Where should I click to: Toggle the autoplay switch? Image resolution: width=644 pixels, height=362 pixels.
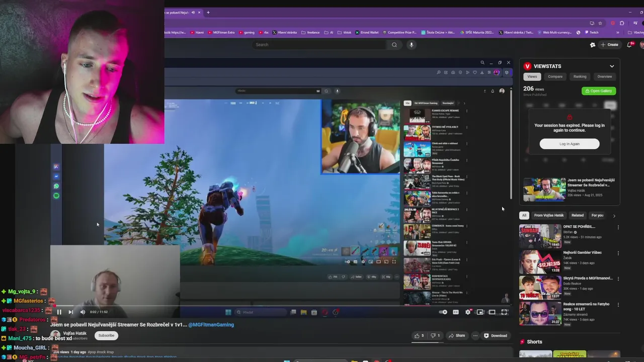[443, 312]
